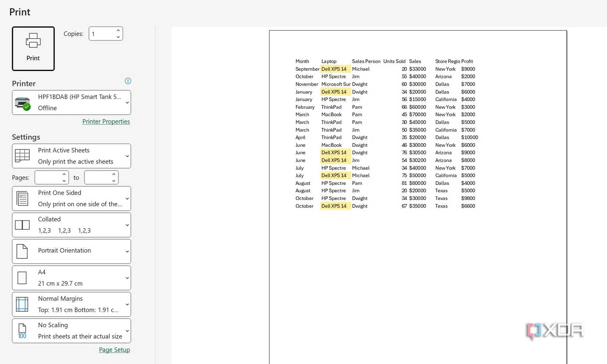
Task: Click the '$6600' profit value in preview
Action: (468, 206)
